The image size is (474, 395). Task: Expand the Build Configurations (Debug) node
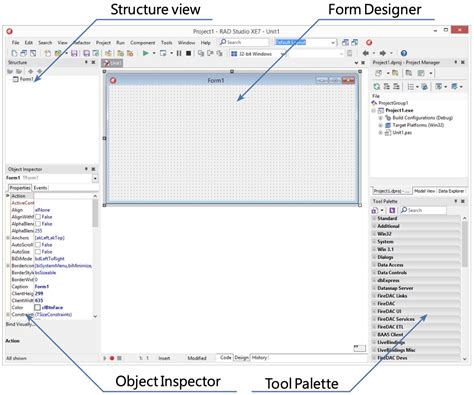point(380,118)
